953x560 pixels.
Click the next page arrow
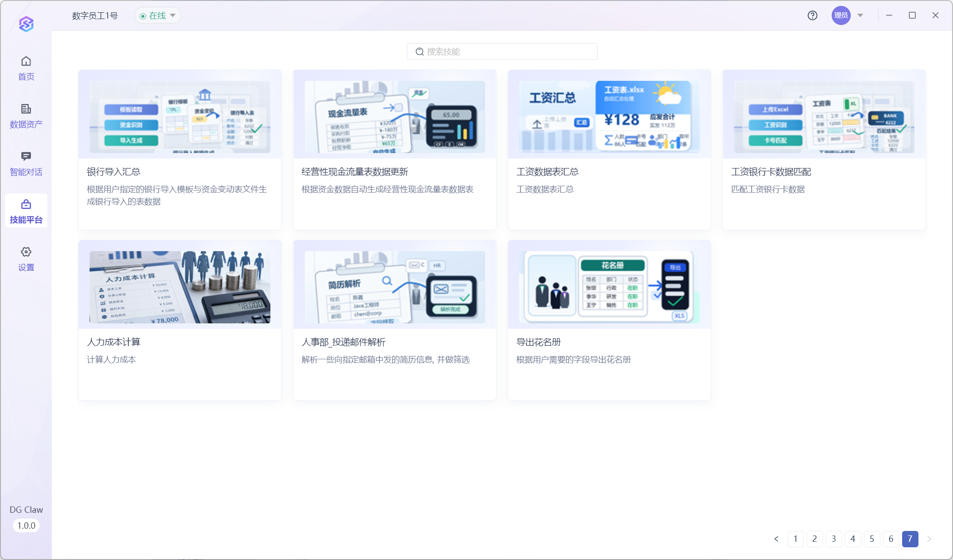(x=929, y=539)
